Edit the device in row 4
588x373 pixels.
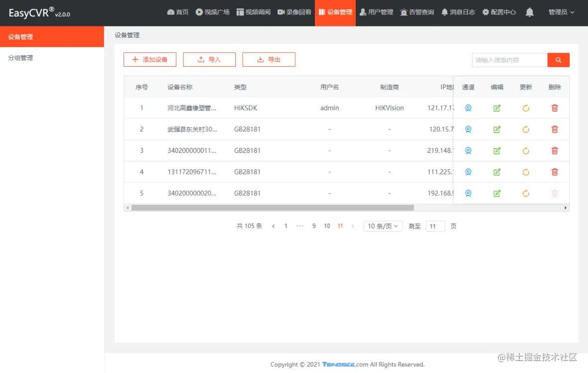tap(497, 172)
